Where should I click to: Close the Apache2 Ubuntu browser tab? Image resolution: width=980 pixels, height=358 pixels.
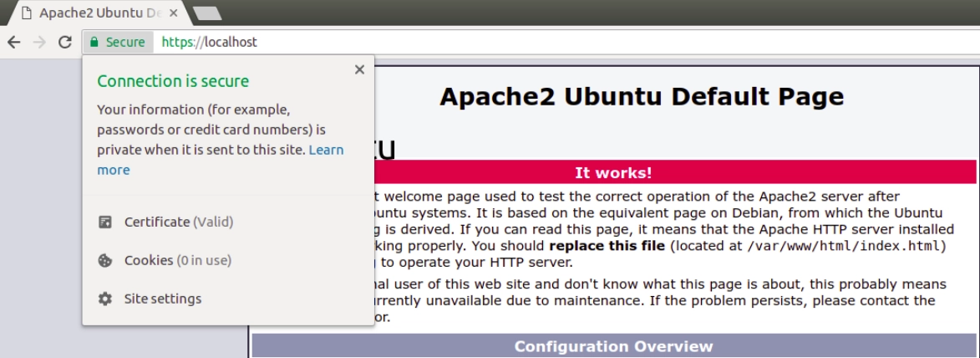[x=173, y=13]
